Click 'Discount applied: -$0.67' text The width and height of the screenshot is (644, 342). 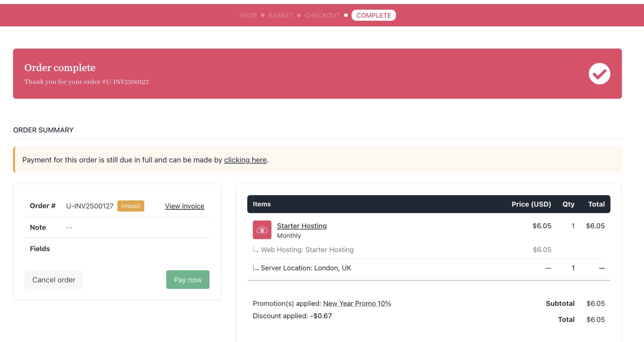[292, 316]
